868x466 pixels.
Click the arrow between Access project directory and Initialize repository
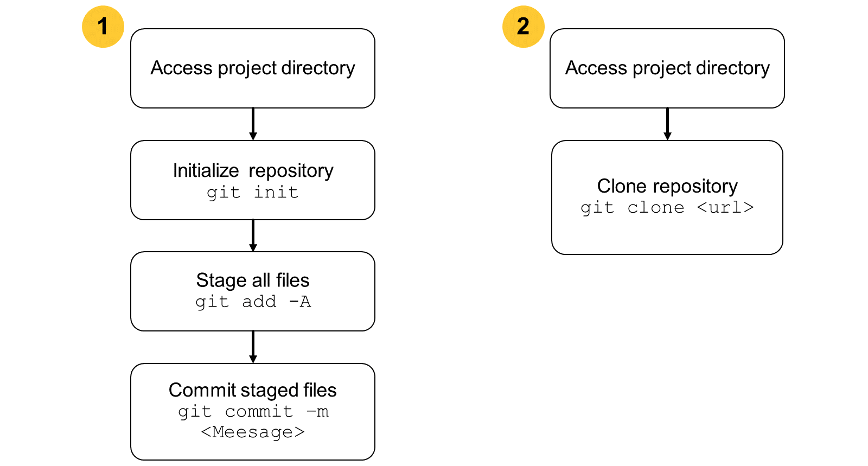(x=253, y=124)
